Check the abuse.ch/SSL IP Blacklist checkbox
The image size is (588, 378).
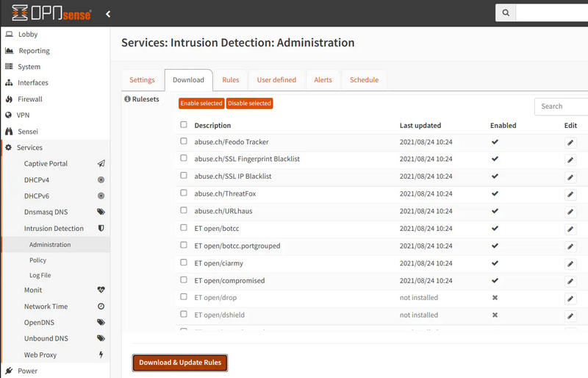pos(183,175)
